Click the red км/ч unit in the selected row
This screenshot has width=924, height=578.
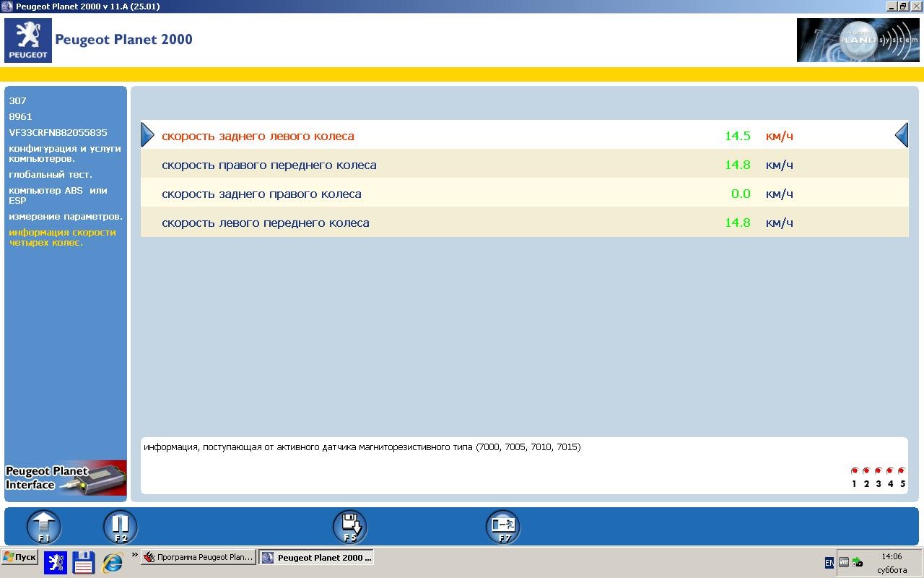pyautogui.click(x=780, y=136)
